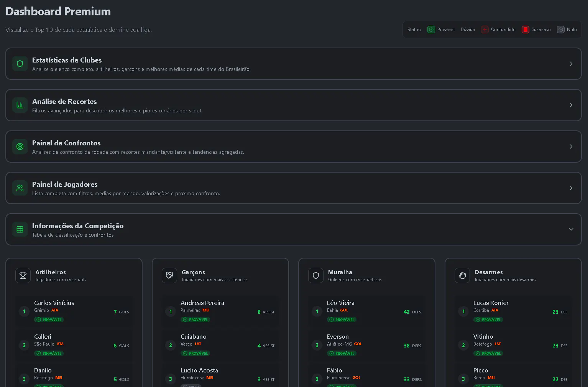Click the Análise de Recortes bar-chart icon
The width and height of the screenshot is (588, 387).
tap(20, 105)
